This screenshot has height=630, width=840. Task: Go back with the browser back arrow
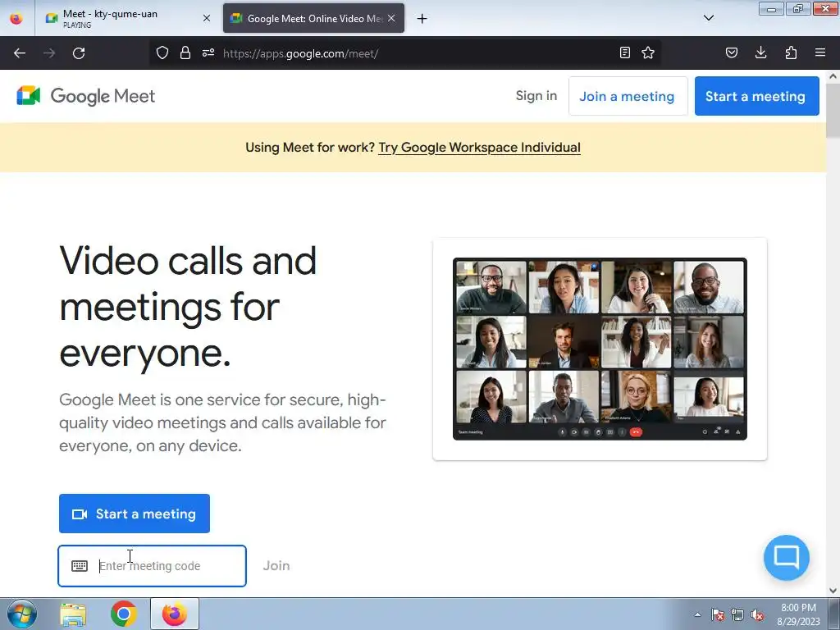point(20,53)
